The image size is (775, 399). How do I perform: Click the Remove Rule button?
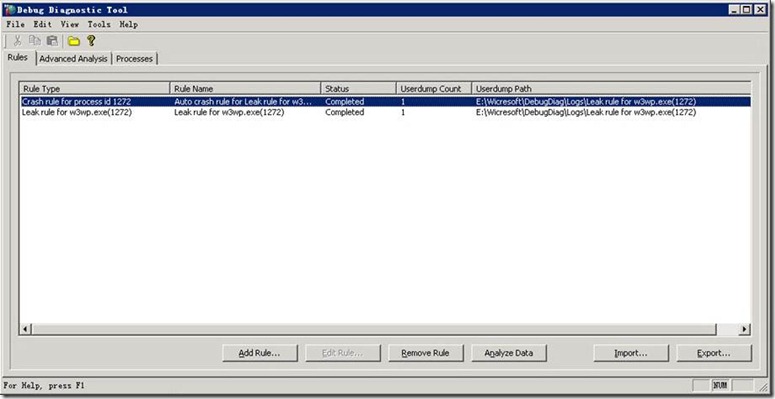pyautogui.click(x=426, y=353)
